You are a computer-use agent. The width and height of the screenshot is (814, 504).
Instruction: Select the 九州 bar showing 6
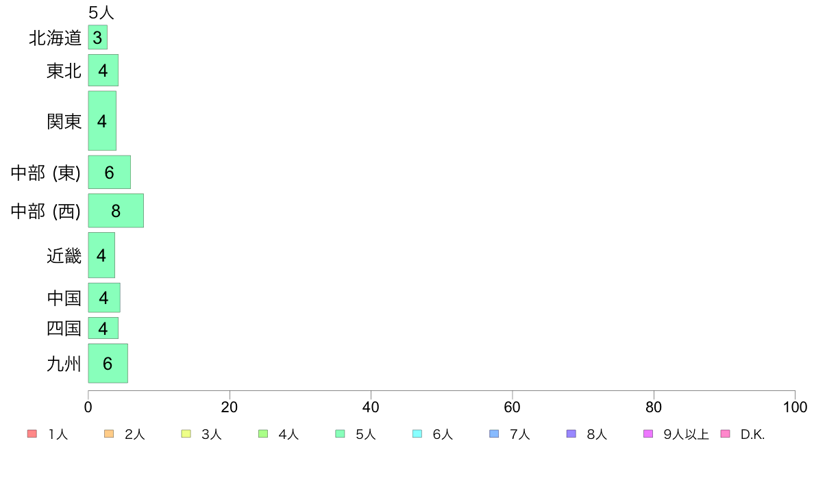pos(108,364)
